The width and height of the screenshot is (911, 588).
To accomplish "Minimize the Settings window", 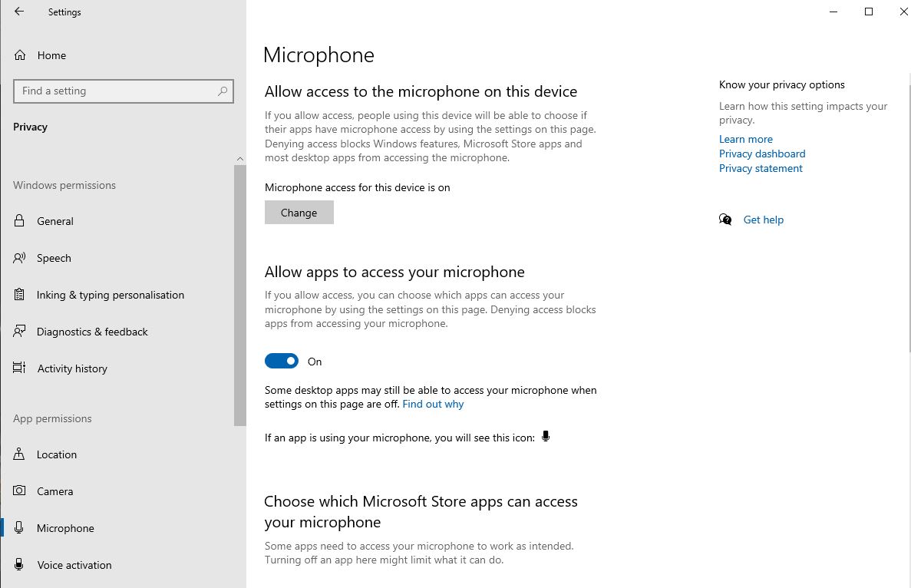I will tap(833, 12).
